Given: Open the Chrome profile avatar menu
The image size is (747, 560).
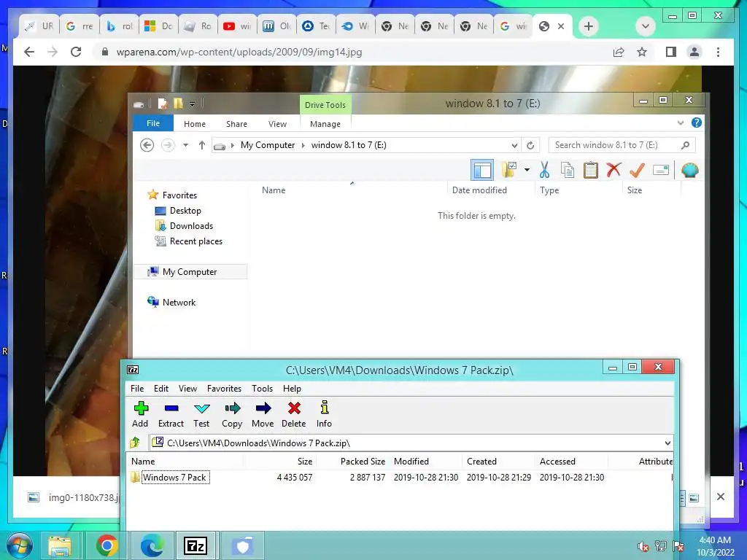Looking at the screenshot, I should (694, 52).
